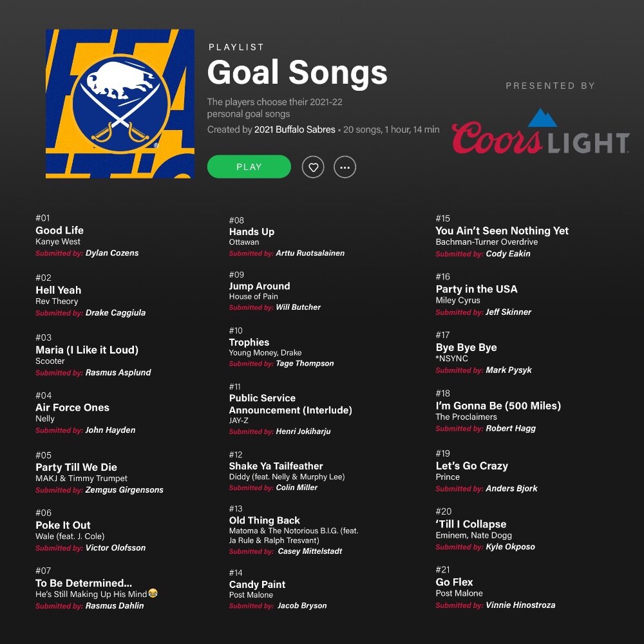Click the green PLAY button
Viewport: 644px width, 644px height.
pyautogui.click(x=249, y=167)
